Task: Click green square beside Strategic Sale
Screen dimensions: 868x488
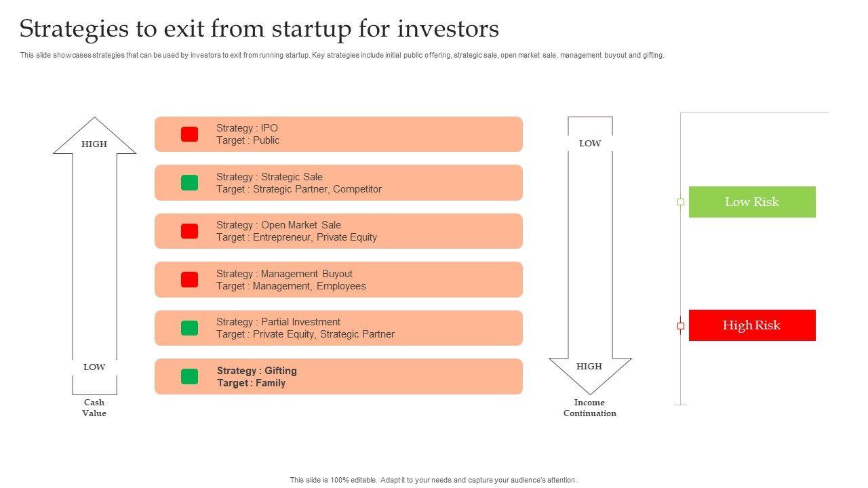Action: 189,183
